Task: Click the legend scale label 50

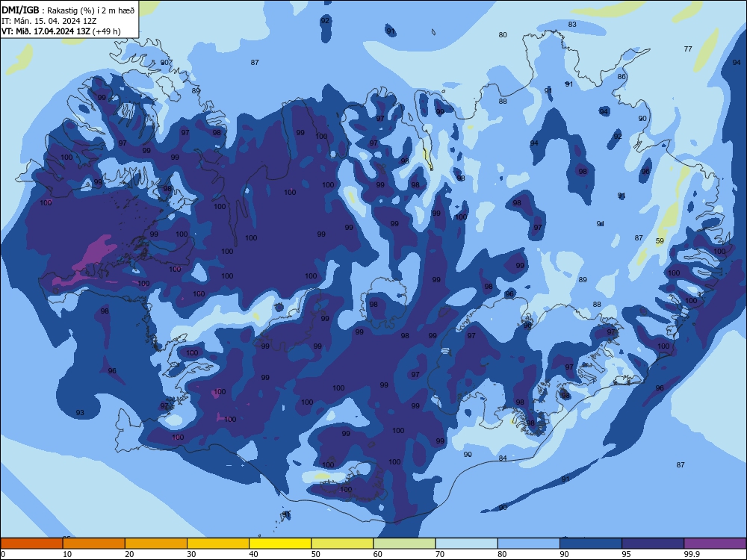Action: (x=316, y=554)
